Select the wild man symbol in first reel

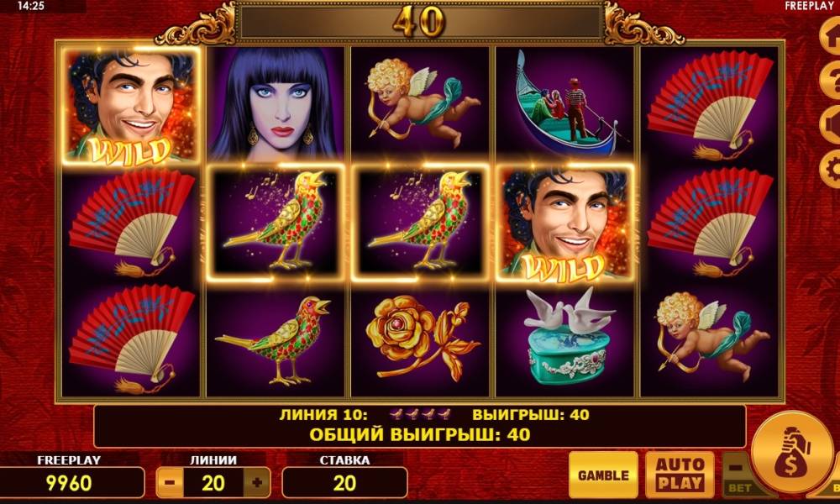tap(131, 105)
